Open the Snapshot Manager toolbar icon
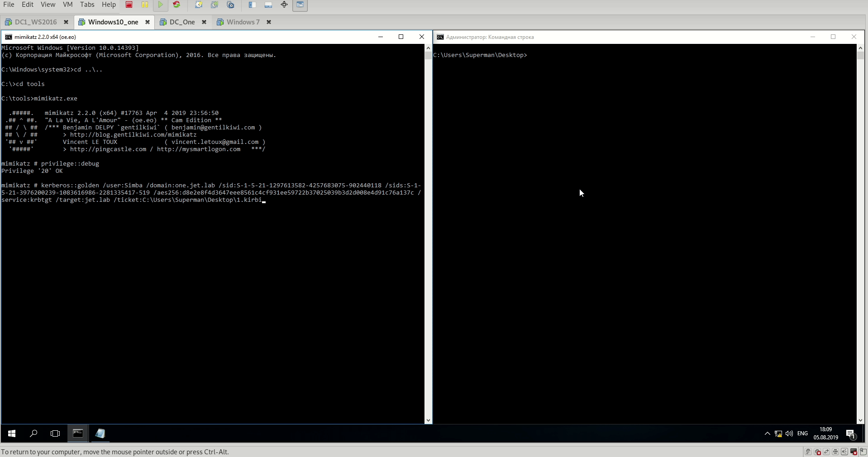This screenshot has width=868, height=457. tap(230, 5)
